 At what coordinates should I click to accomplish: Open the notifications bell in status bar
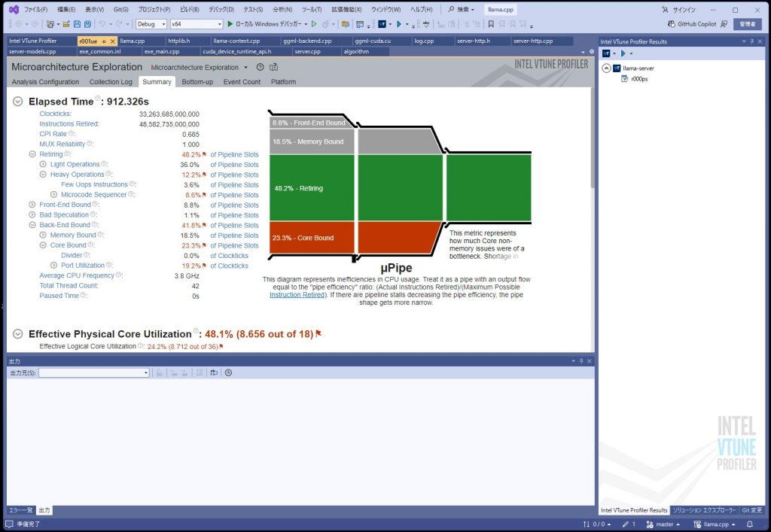750,524
